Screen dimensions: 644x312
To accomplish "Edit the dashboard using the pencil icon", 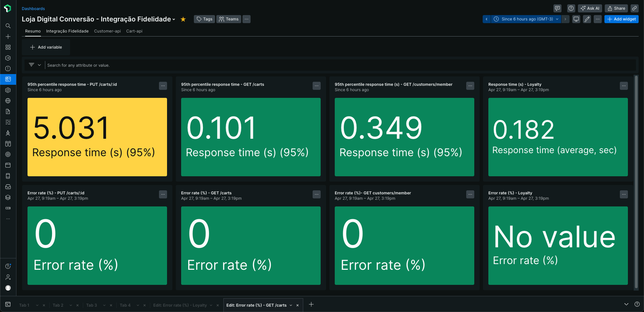I will pyautogui.click(x=587, y=19).
